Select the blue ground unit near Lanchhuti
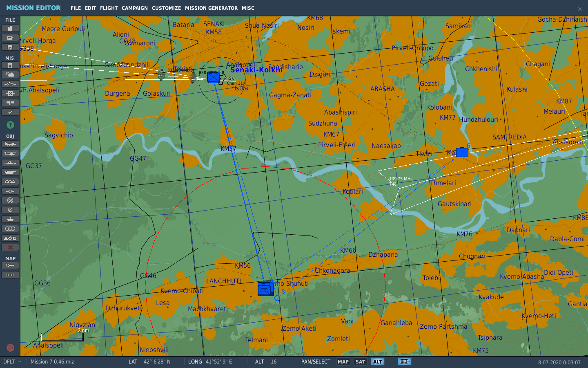 tap(265, 289)
